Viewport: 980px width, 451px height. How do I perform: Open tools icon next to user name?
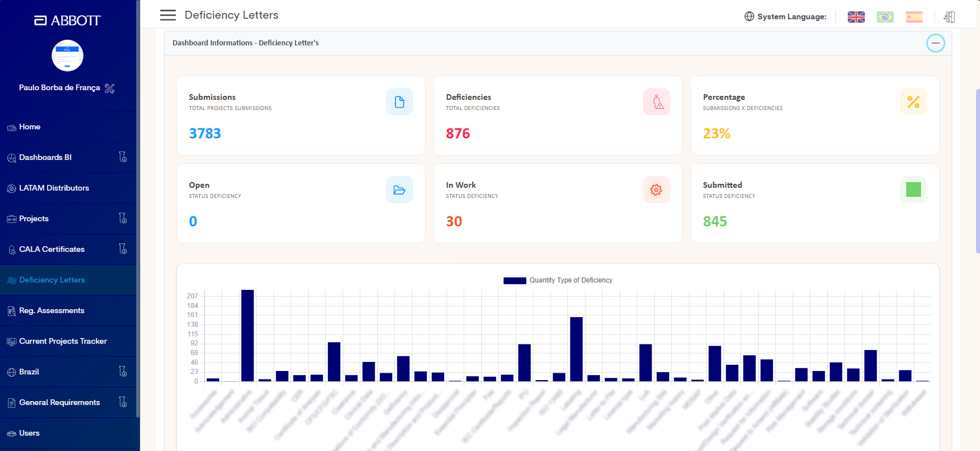tap(110, 88)
